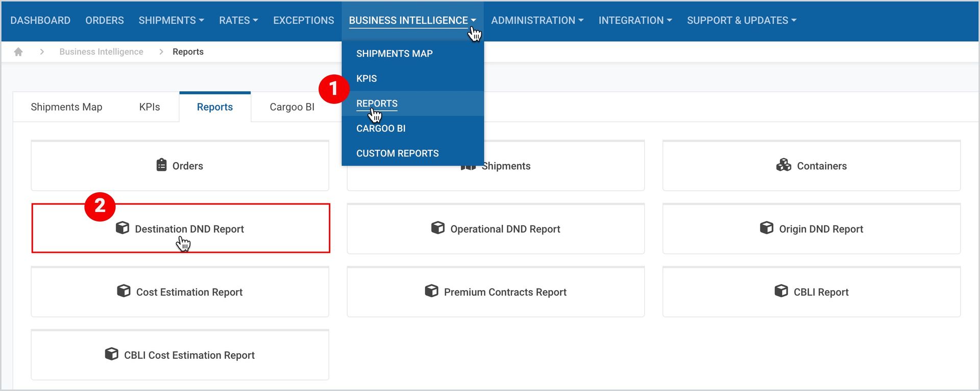Click the cube icon on CBLI Cost Estimation Report

point(111,354)
